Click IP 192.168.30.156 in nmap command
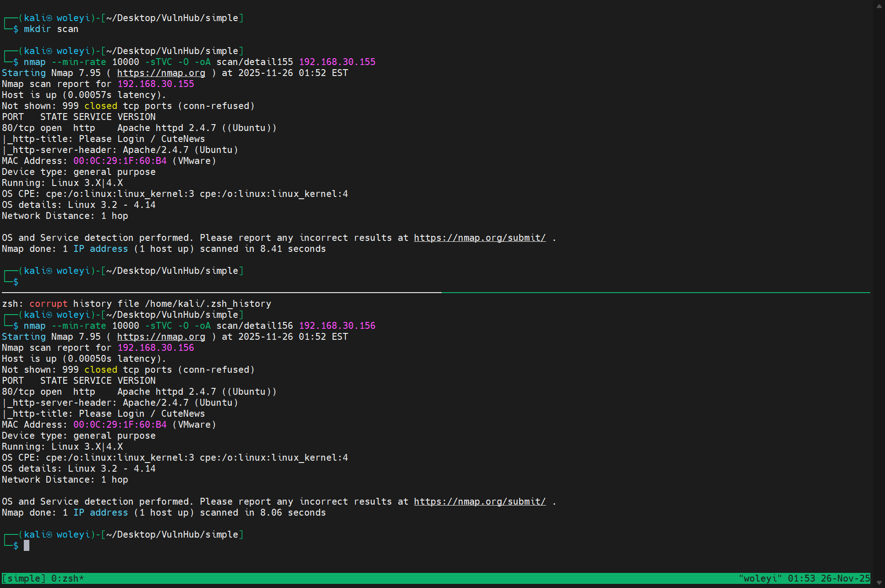The height and width of the screenshot is (588, 885). [x=337, y=326]
